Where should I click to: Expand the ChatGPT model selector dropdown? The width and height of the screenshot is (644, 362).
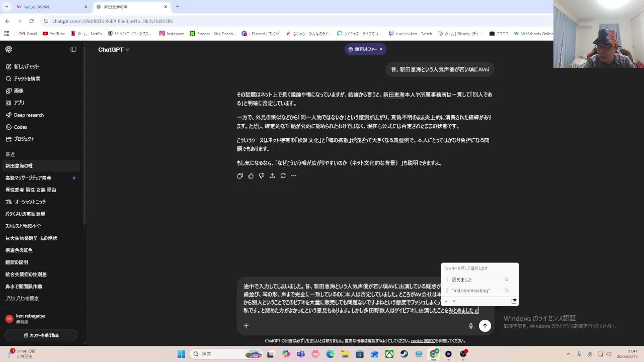(114, 49)
